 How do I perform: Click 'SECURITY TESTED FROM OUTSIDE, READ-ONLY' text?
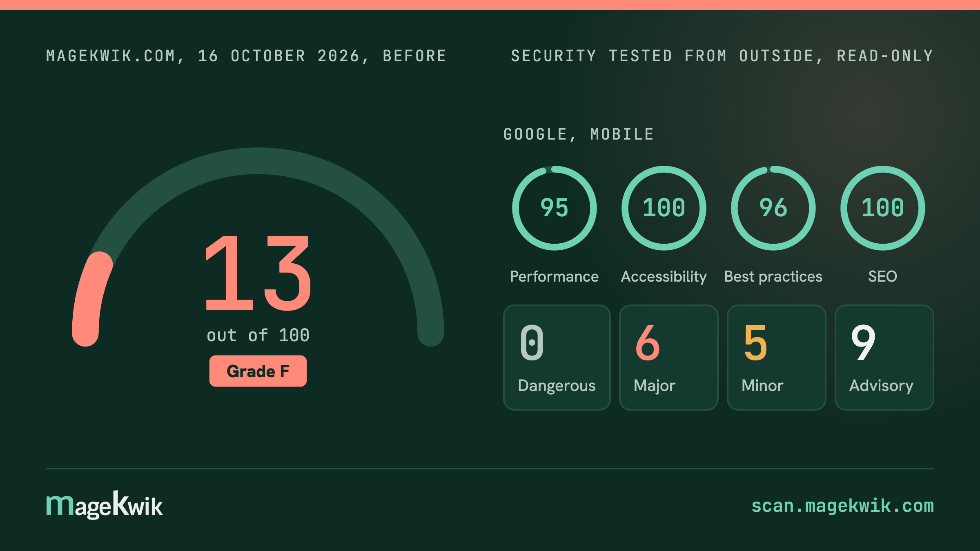tap(722, 56)
